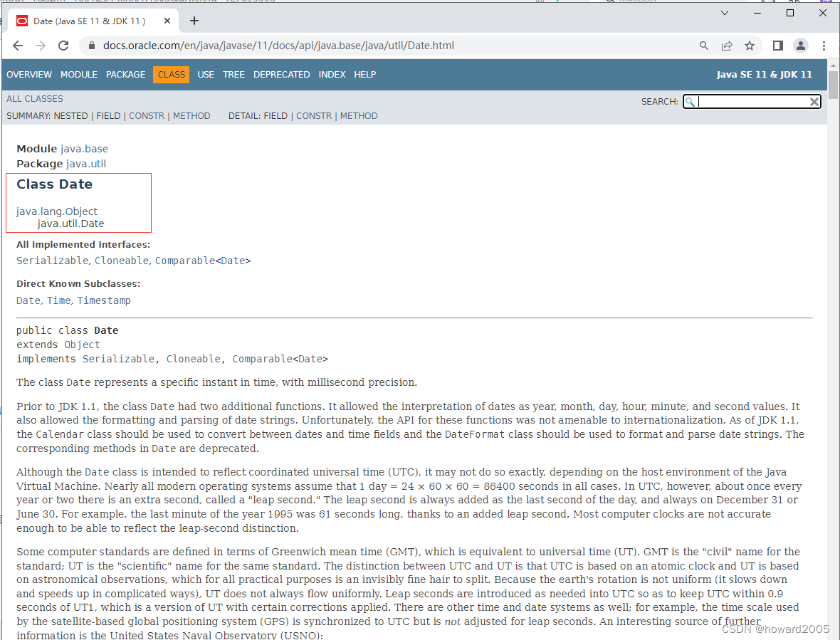Image resolution: width=840 pixels, height=640 pixels.
Task: Open the INDEX navigation item
Action: tap(332, 75)
